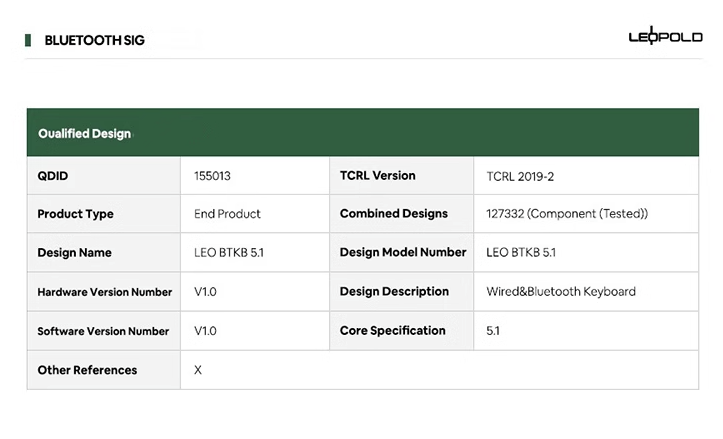The image size is (723, 439).
Task: Click the Other References label
Action: coord(87,370)
